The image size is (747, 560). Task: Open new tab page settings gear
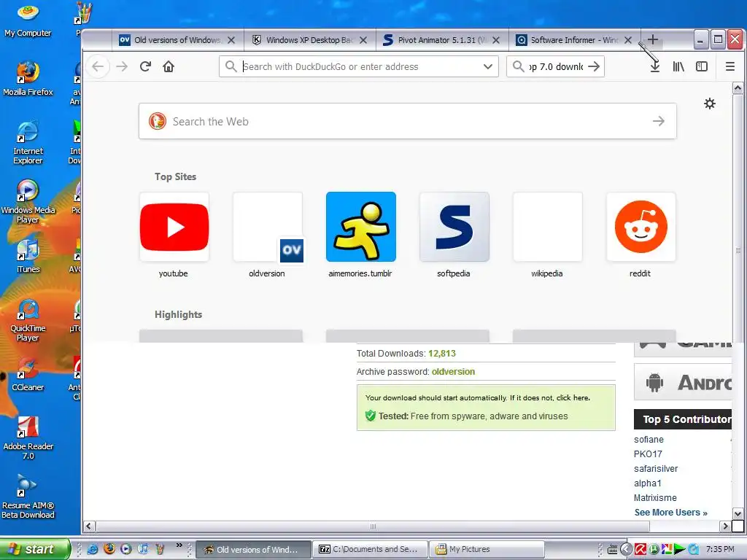coord(710,104)
